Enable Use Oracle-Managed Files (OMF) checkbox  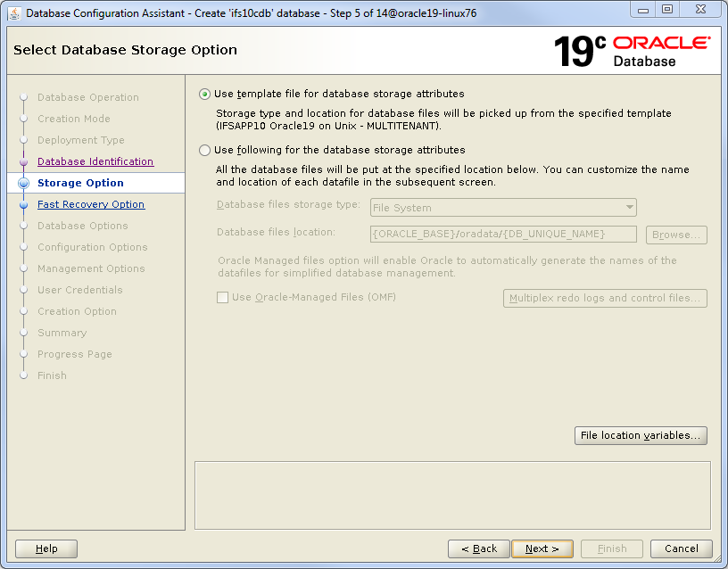click(223, 298)
